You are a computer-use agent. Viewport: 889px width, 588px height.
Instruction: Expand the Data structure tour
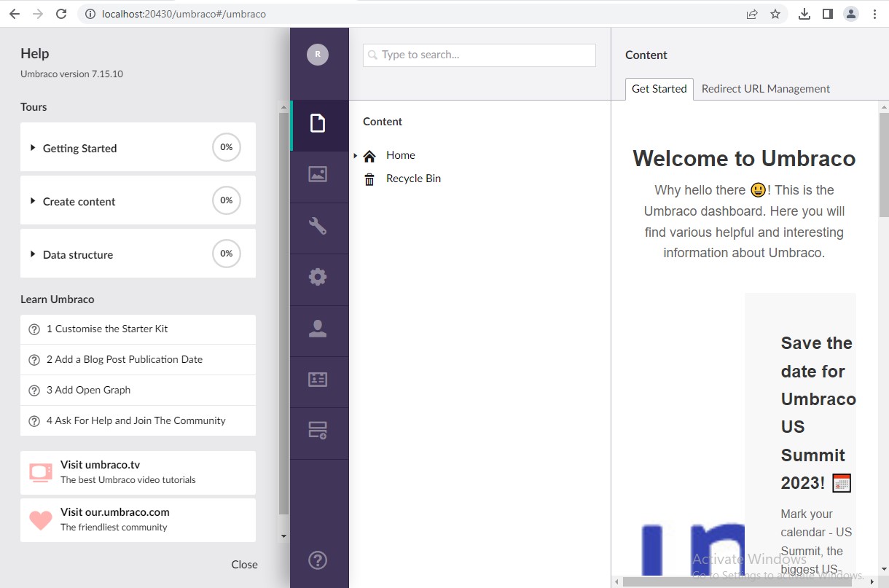[x=138, y=254]
